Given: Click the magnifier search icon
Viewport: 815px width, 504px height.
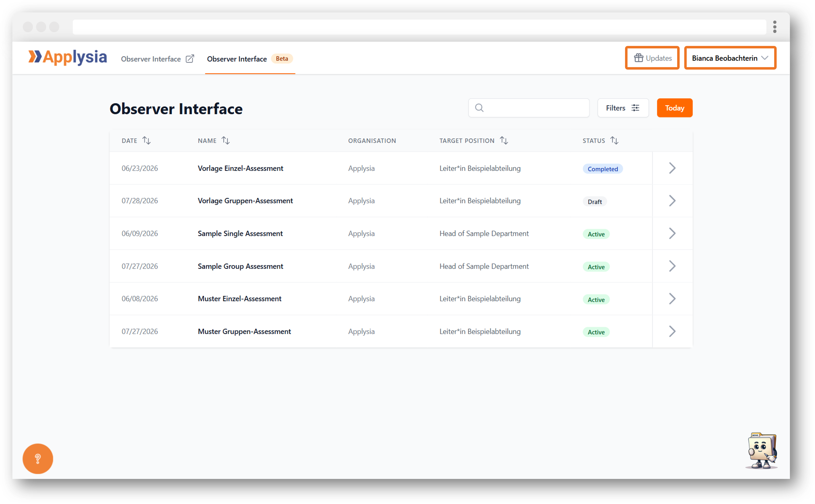Looking at the screenshot, I should tap(479, 108).
